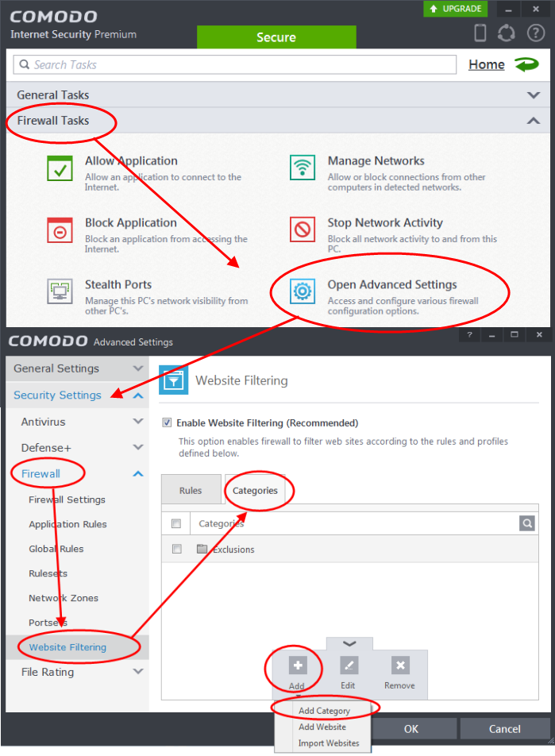This screenshot has height=756, width=555.
Task: Click the search magnifier in Categories header
Action: (527, 523)
